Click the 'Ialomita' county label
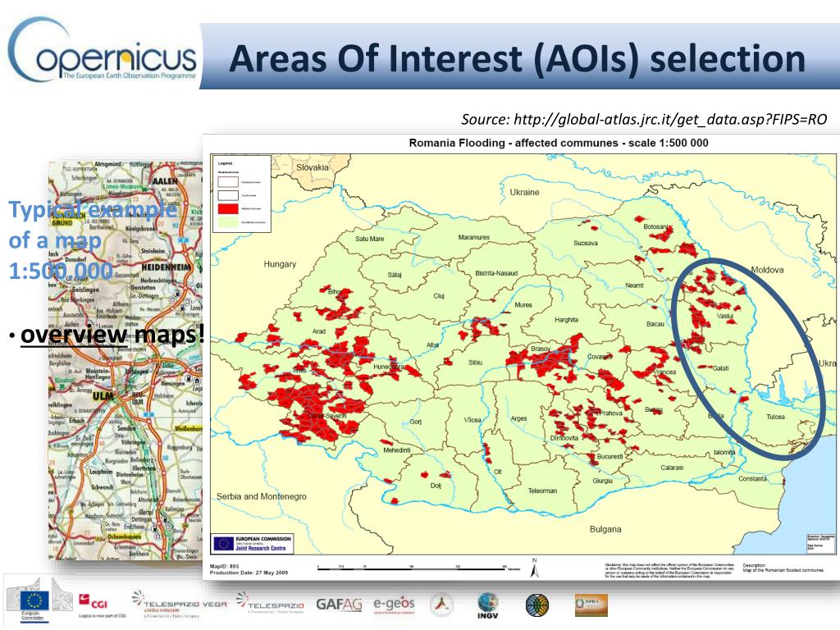The width and height of the screenshot is (840, 630). pyautogui.click(x=724, y=452)
